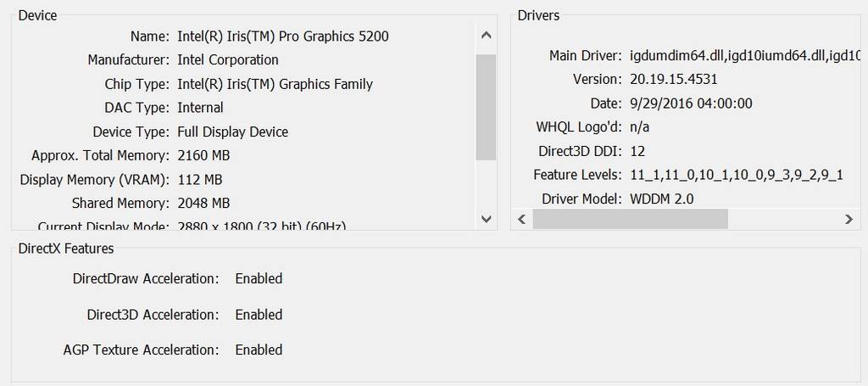Select the device name Intel Iris Pro Graphics 5200

click(283, 36)
